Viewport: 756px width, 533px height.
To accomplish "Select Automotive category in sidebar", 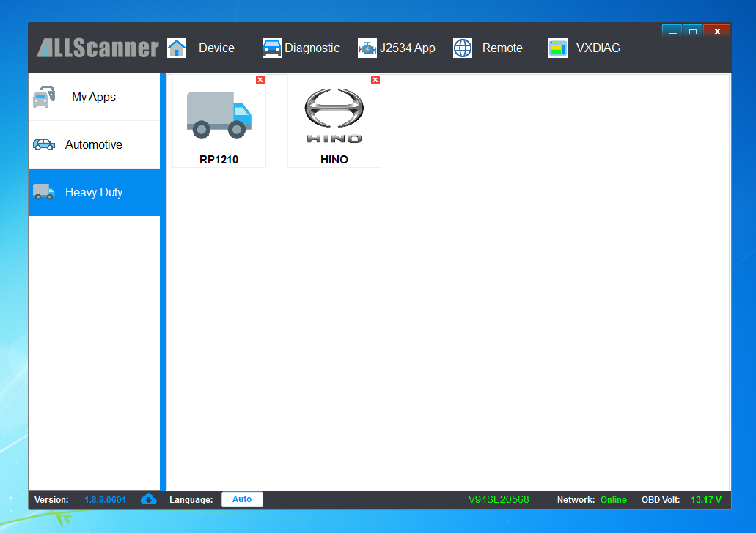I will pyautogui.click(x=94, y=144).
